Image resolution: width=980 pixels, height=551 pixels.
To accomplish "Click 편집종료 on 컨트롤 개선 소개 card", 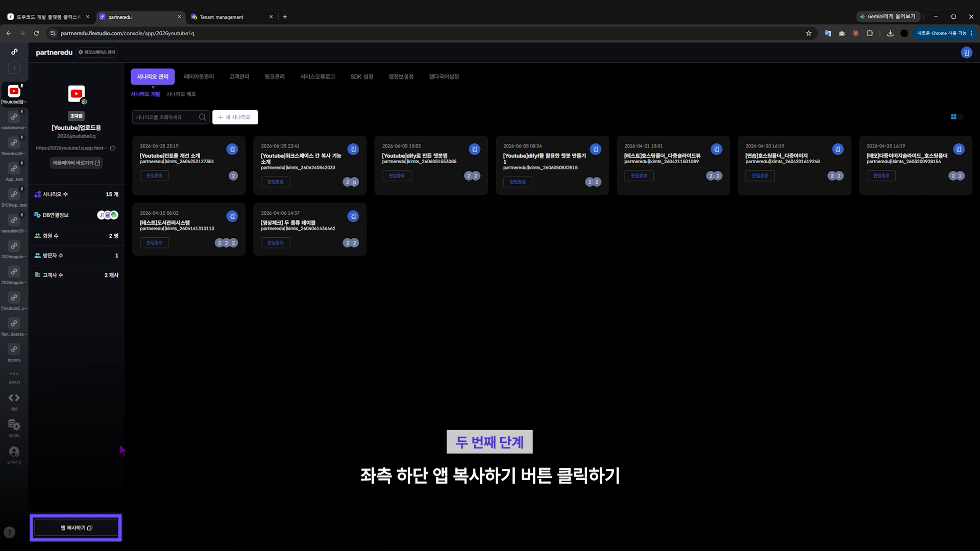I will pos(154,176).
